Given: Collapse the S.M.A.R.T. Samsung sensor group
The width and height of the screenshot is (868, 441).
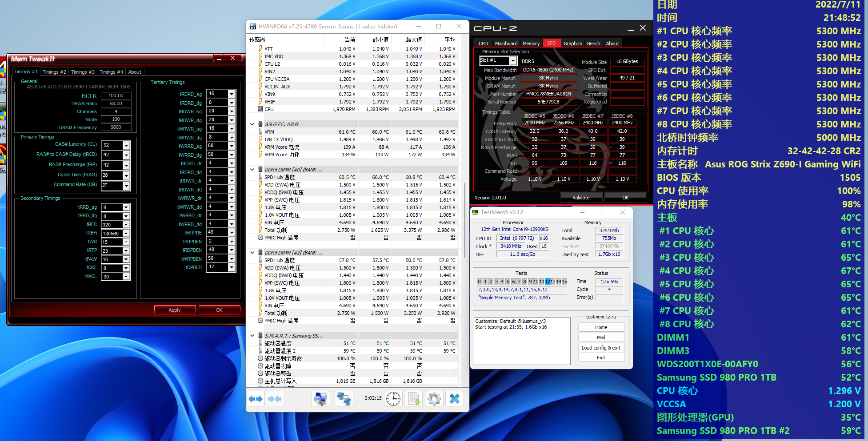Looking at the screenshot, I should point(252,336).
